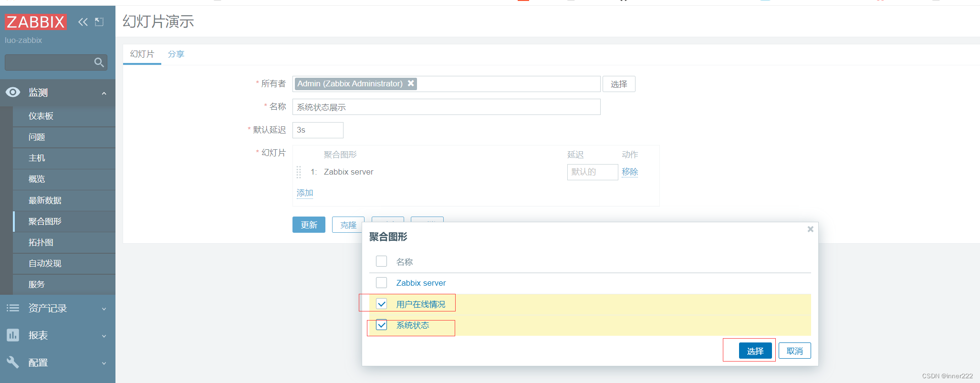
Task: Open 仪表板 in sidebar
Action: coord(64,116)
